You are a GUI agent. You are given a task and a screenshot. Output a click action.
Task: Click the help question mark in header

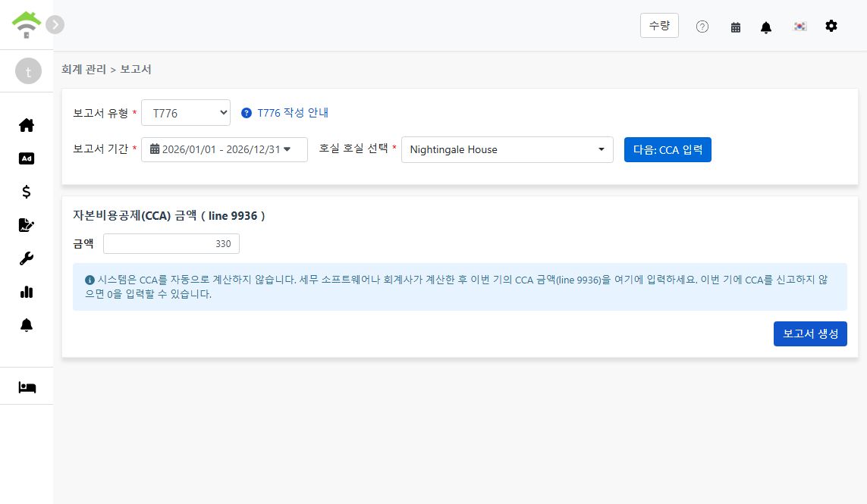tap(702, 27)
